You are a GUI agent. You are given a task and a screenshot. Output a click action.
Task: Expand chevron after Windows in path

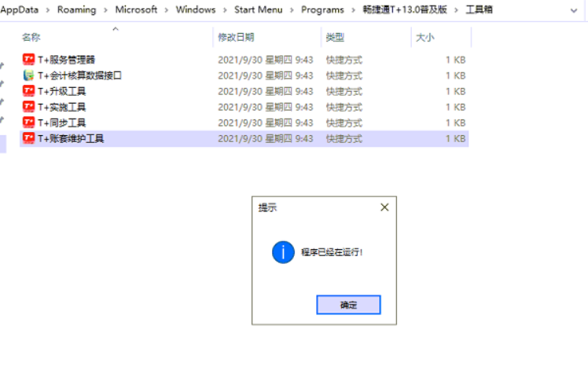pos(225,10)
